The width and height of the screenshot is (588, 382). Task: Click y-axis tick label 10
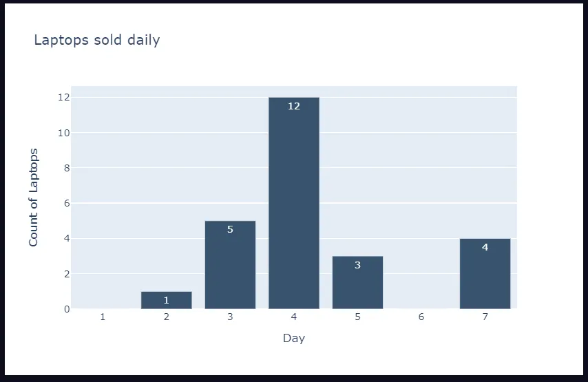(x=64, y=133)
